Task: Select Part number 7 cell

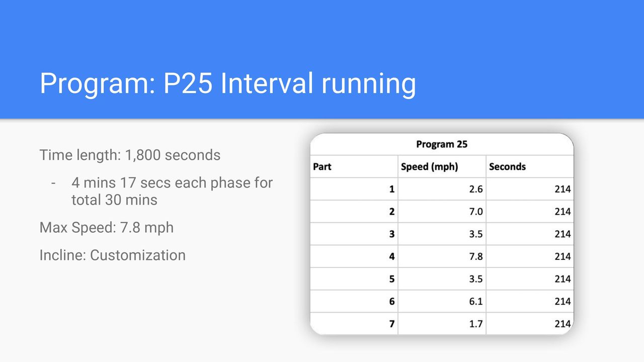Action: click(x=354, y=324)
